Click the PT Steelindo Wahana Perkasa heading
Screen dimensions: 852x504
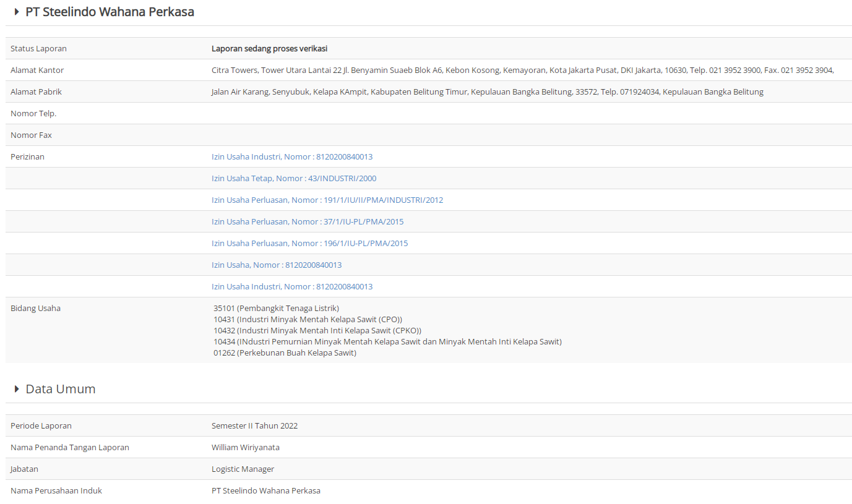[x=110, y=12]
